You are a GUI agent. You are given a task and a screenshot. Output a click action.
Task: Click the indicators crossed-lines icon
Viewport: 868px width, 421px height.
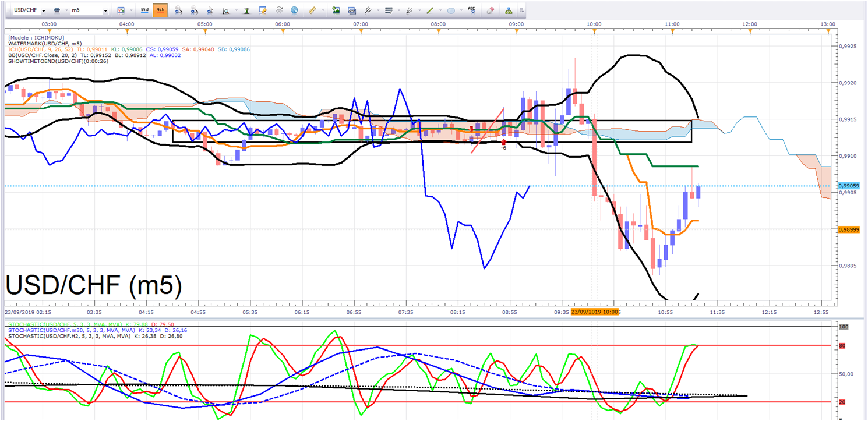click(x=368, y=10)
